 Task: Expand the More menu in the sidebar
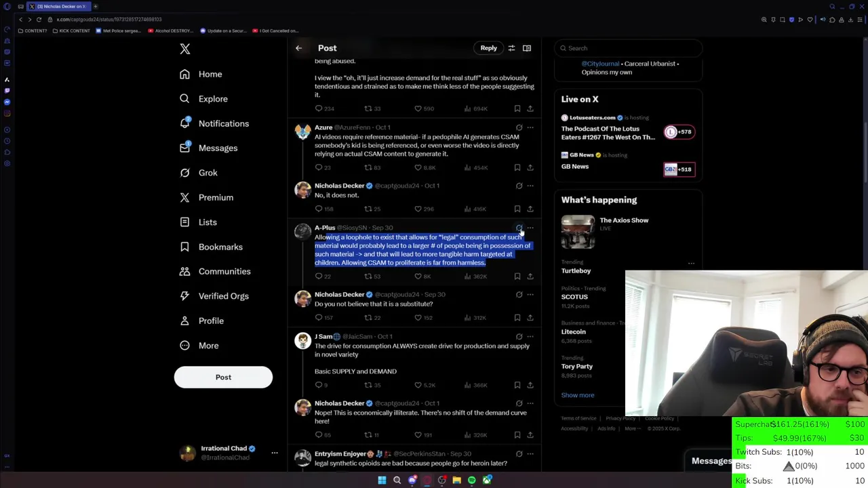[x=199, y=346]
